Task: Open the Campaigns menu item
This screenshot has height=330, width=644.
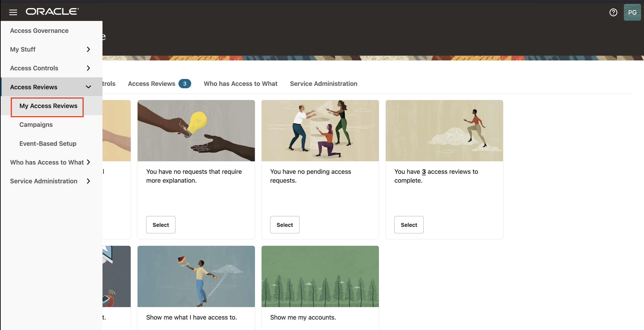Action: (36, 124)
